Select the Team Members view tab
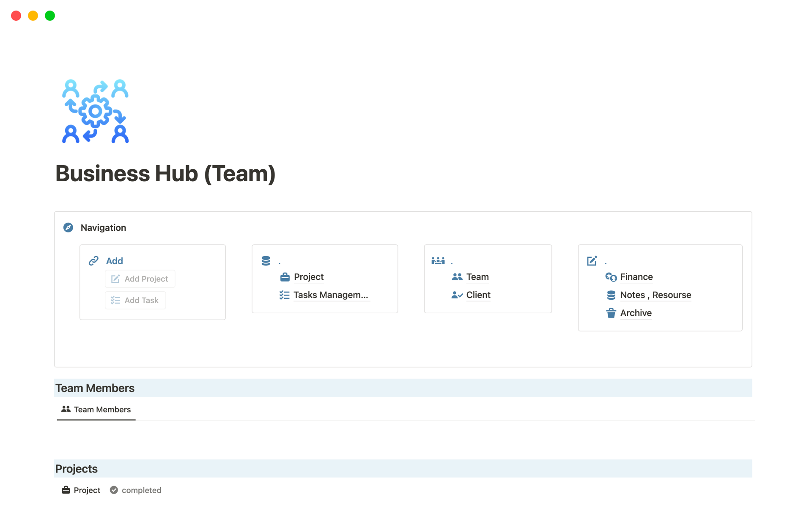Image resolution: width=812 pixels, height=508 pixels. 96,409
